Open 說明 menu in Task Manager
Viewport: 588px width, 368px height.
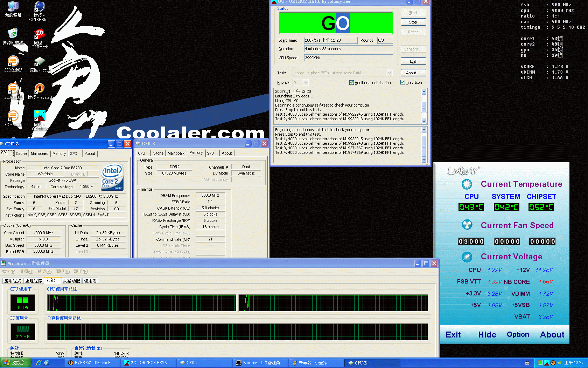coord(81,272)
